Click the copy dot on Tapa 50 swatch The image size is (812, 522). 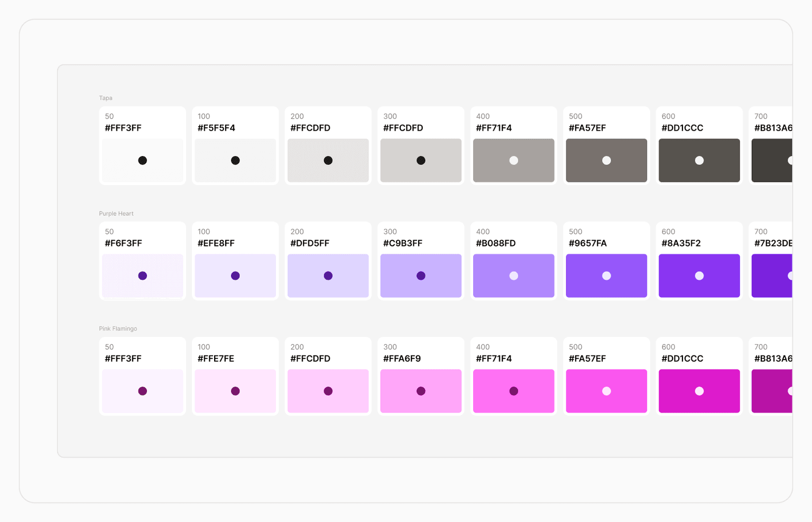(x=142, y=160)
